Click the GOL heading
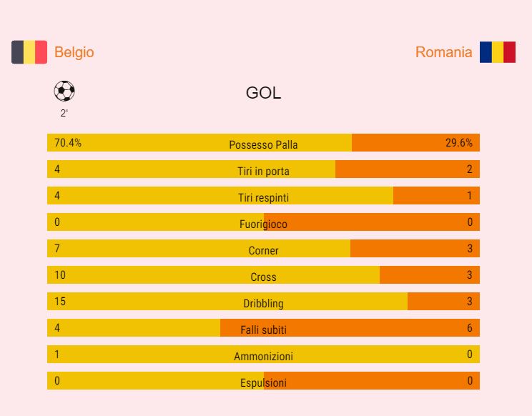The image size is (532, 416). tap(263, 93)
